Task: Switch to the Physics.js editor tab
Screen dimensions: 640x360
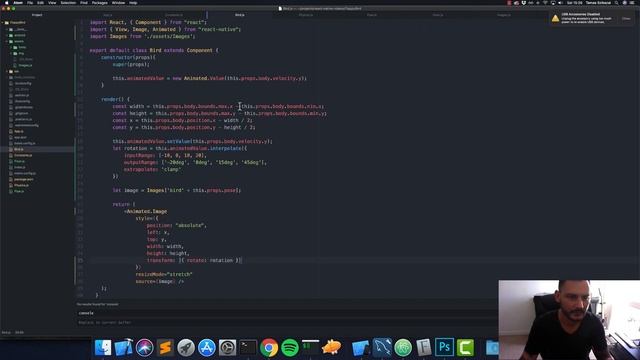Action: click(x=306, y=15)
